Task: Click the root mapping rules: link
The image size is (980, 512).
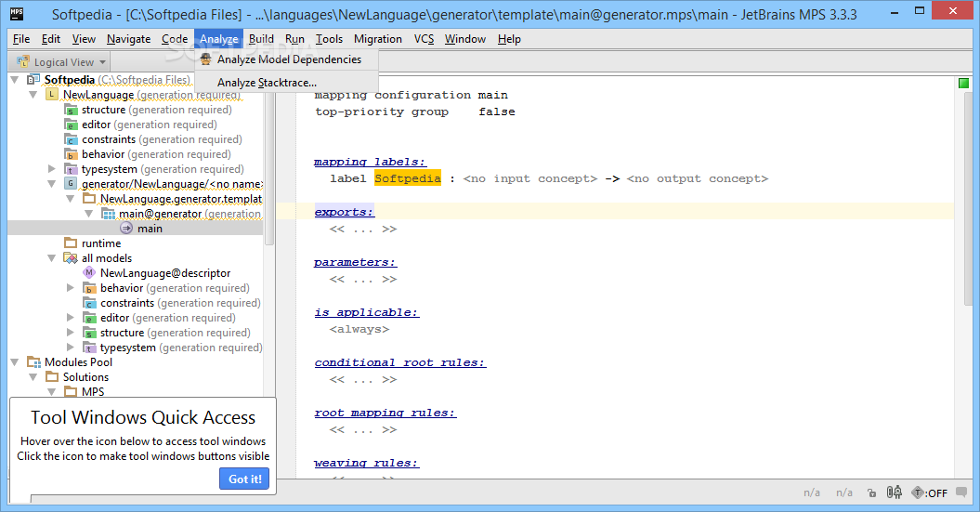Action: point(385,413)
